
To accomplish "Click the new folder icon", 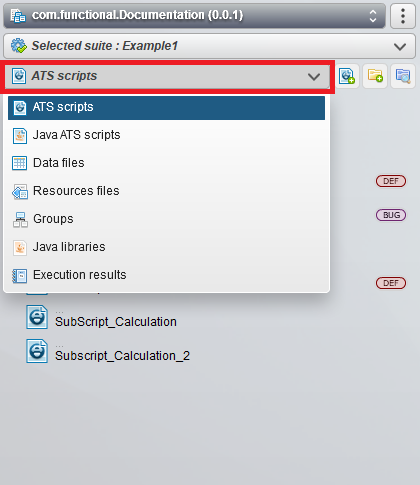I will click(x=375, y=76).
